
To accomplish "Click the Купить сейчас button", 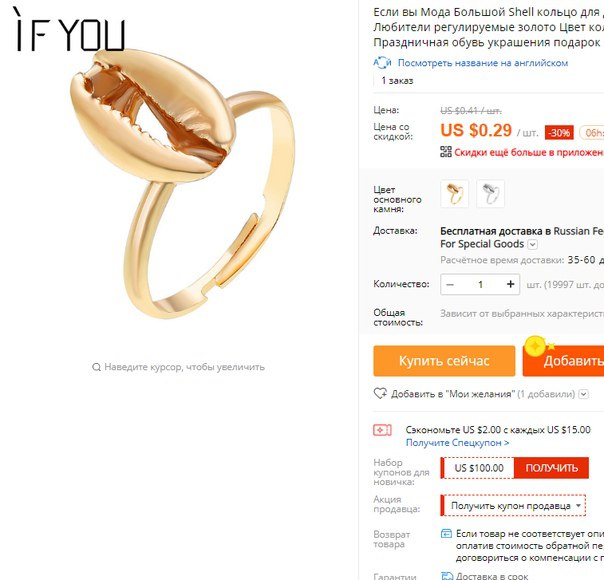I will pyautogui.click(x=444, y=361).
